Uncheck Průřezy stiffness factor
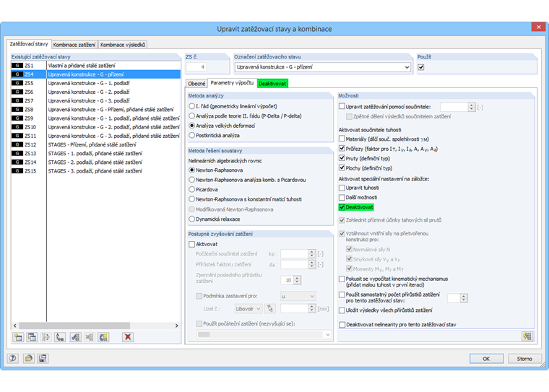The width and height of the screenshot is (549, 392). 342,149
